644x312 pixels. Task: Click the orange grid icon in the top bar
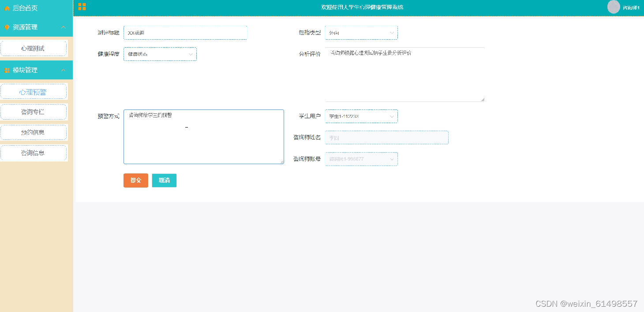(82, 7)
